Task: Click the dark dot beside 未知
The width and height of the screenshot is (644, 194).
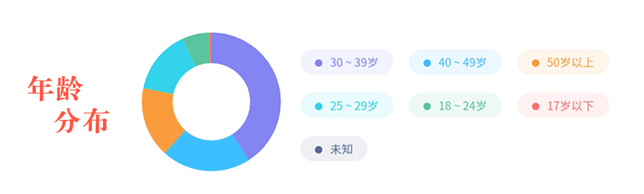Action: click(319, 149)
